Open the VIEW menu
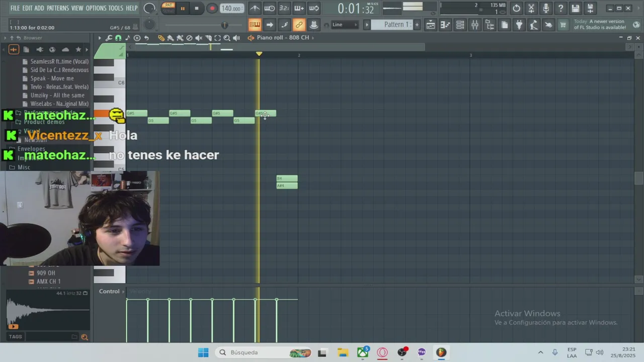The height and width of the screenshot is (362, 644). pos(77,8)
